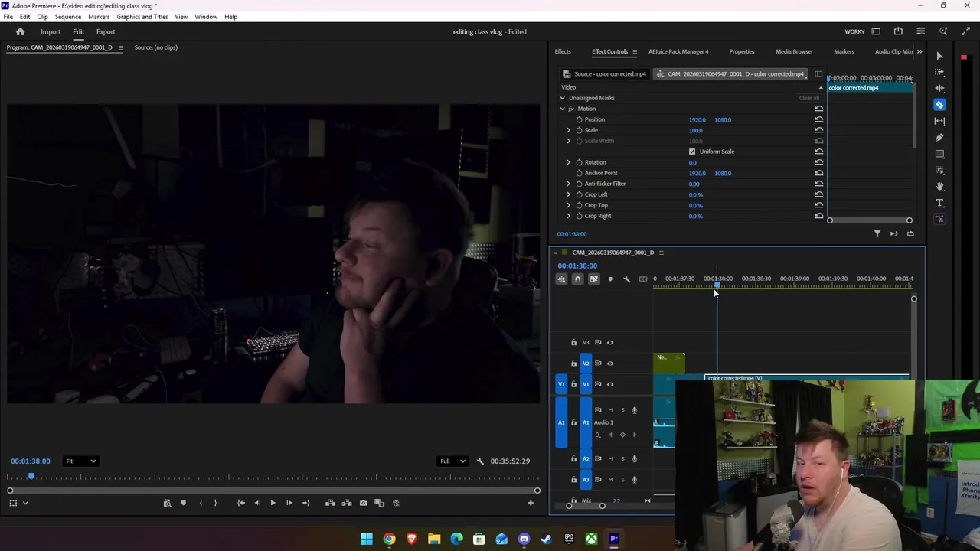Click Export Frame camera icon
980x551 pixels.
point(363,503)
